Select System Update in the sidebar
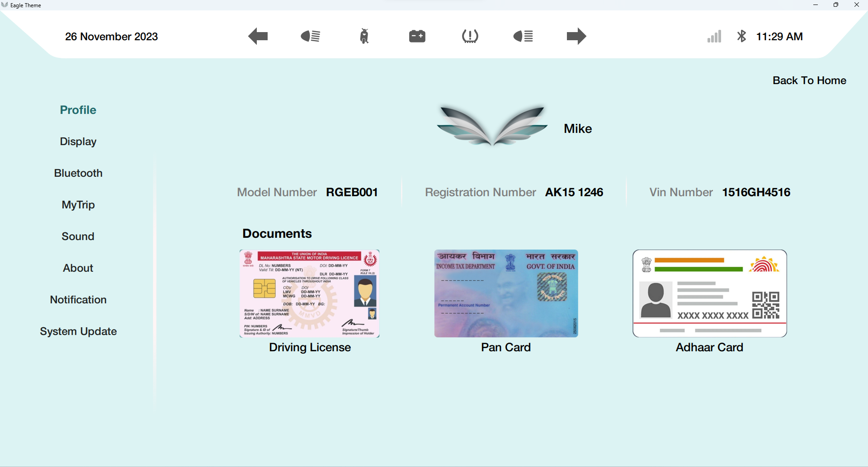The image size is (868, 467). click(x=78, y=331)
